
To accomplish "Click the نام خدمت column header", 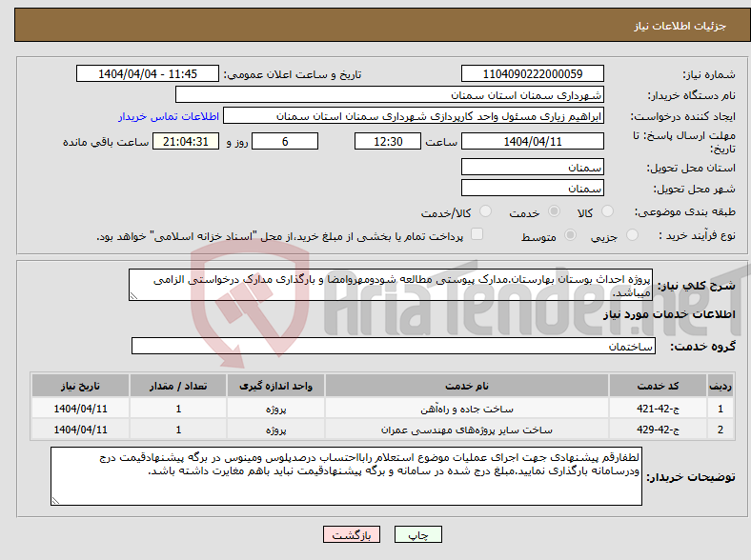I will (467, 386).
